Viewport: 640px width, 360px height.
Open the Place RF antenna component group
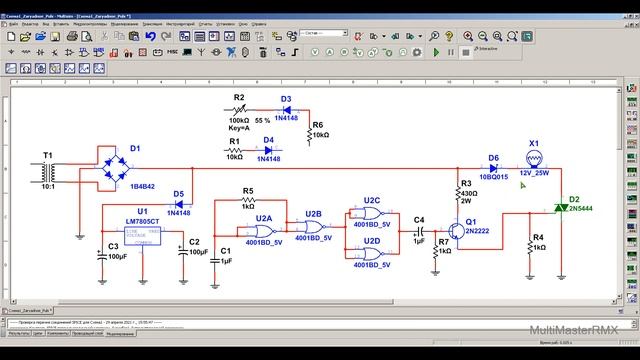coord(201,52)
